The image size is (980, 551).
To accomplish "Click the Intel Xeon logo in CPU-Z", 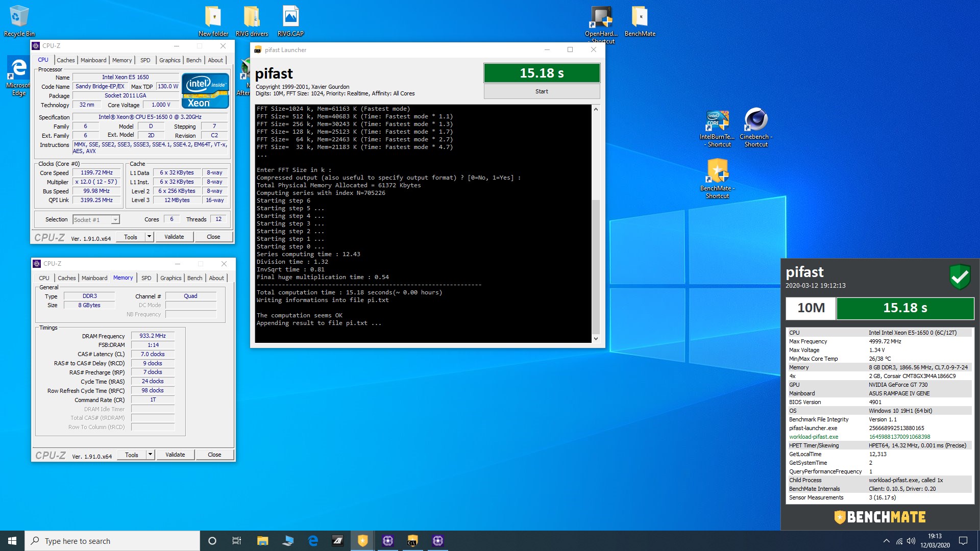I will coord(205,91).
